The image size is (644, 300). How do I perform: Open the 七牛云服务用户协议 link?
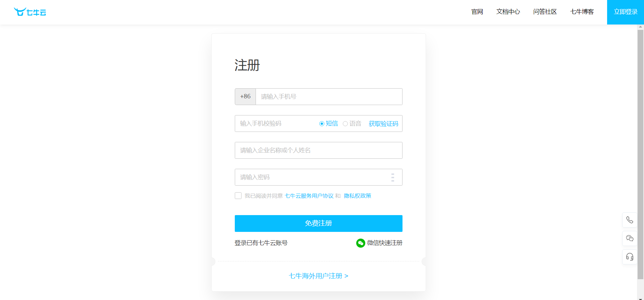tap(309, 196)
